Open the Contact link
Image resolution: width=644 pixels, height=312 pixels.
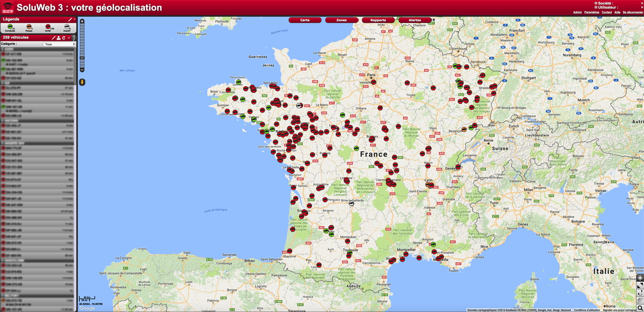[x=607, y=12]
